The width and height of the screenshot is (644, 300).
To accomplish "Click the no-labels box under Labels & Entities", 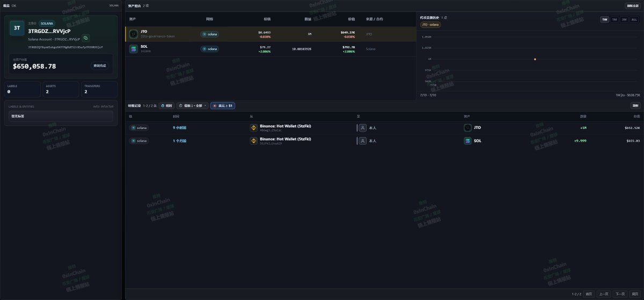I will (x=61, y=116).
